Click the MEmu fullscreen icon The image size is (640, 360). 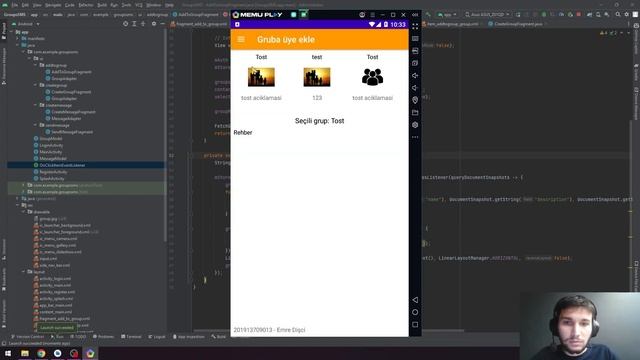click(415, 27)
